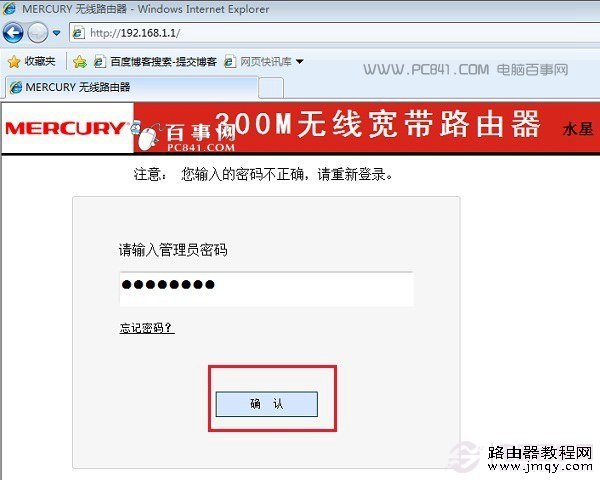Open a new blank tab
This screenshot has height=480, width=600.
271,88
